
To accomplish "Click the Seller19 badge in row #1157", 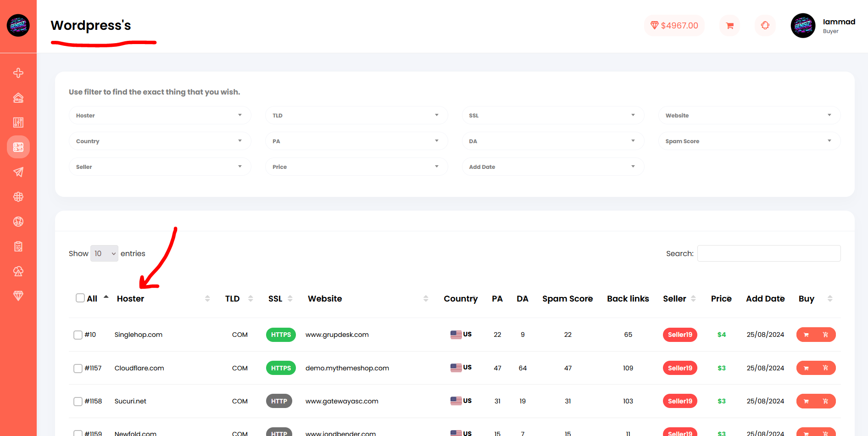I will [680, 368].
